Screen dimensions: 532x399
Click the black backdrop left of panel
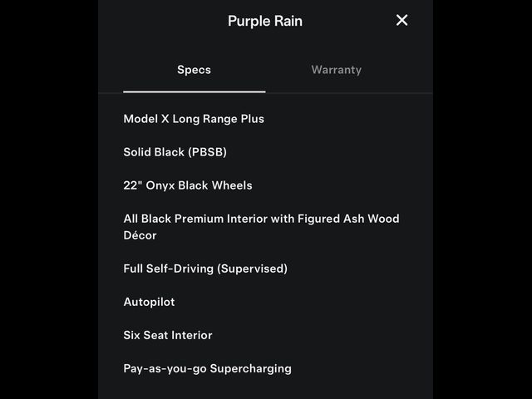[49, 199]
